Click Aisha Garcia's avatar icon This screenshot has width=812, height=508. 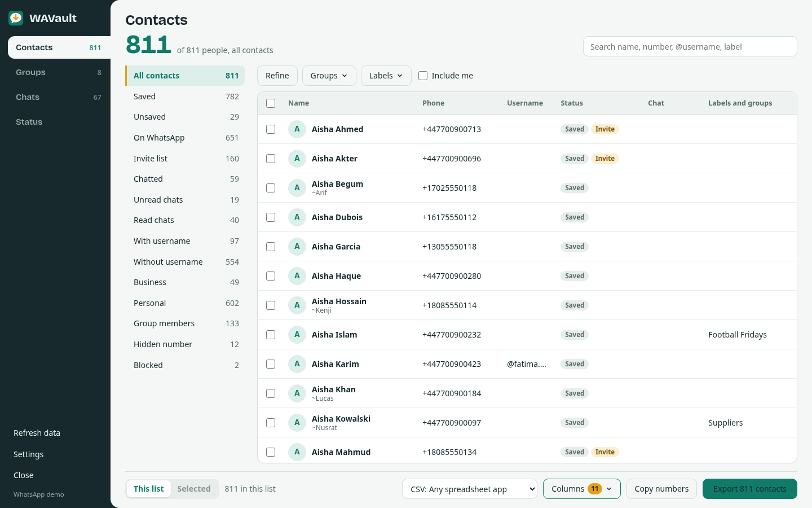pyautogui.click(x=297, y=247)
